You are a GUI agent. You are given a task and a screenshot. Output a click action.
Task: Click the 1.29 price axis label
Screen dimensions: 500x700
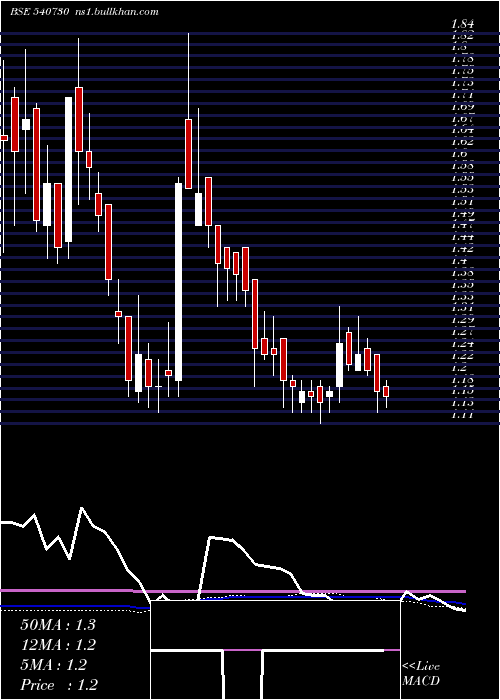pos(462,320)
